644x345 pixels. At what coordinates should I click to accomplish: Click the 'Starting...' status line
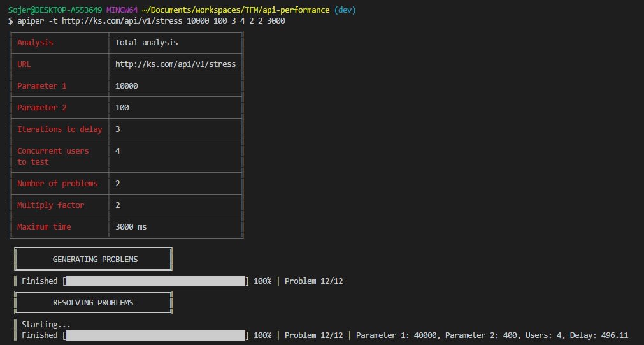click(46, 325)
